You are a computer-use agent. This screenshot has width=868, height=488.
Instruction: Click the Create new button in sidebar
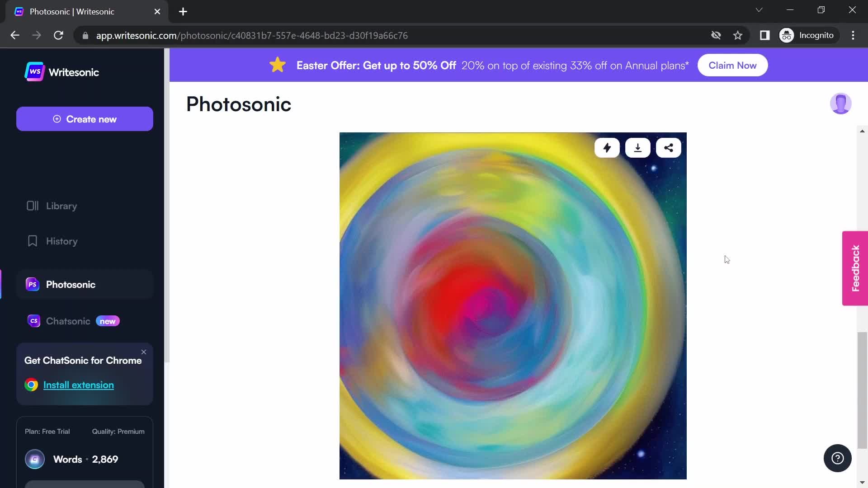[85, 118]
